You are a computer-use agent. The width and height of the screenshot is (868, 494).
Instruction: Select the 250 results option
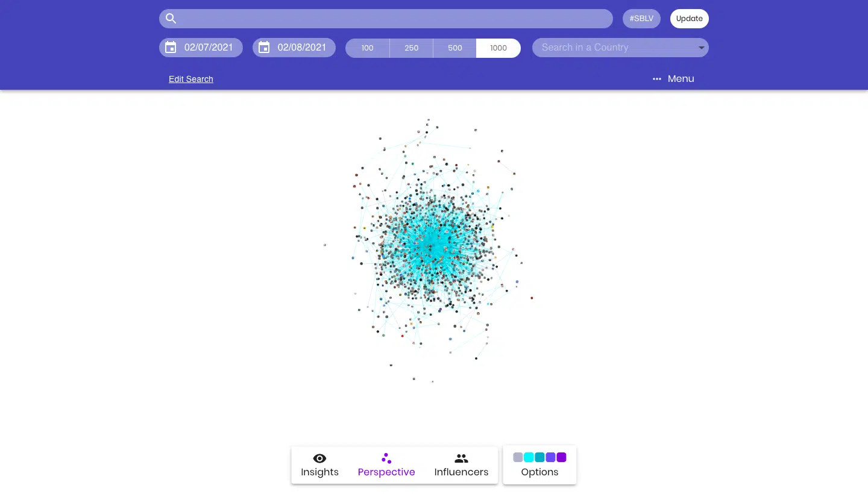coord(411,48)
